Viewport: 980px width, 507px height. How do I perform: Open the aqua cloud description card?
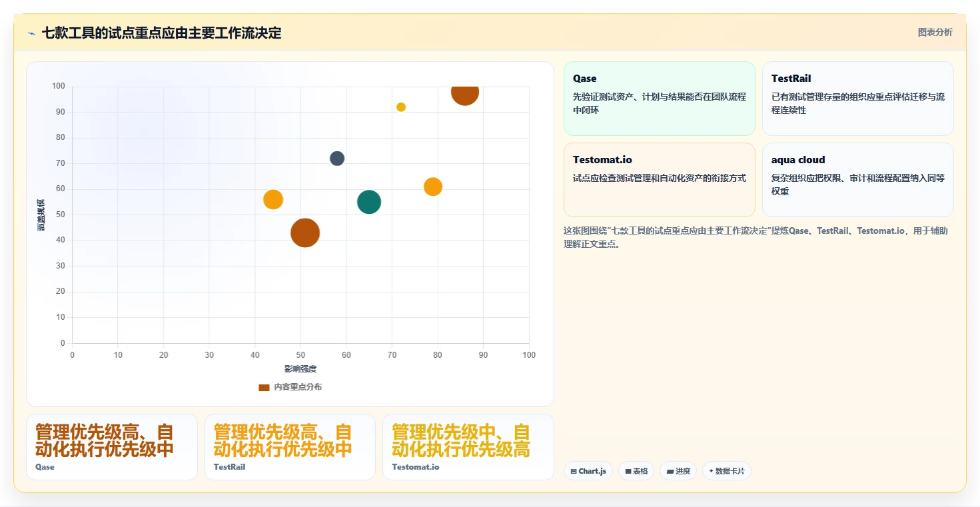pos(858,180)
